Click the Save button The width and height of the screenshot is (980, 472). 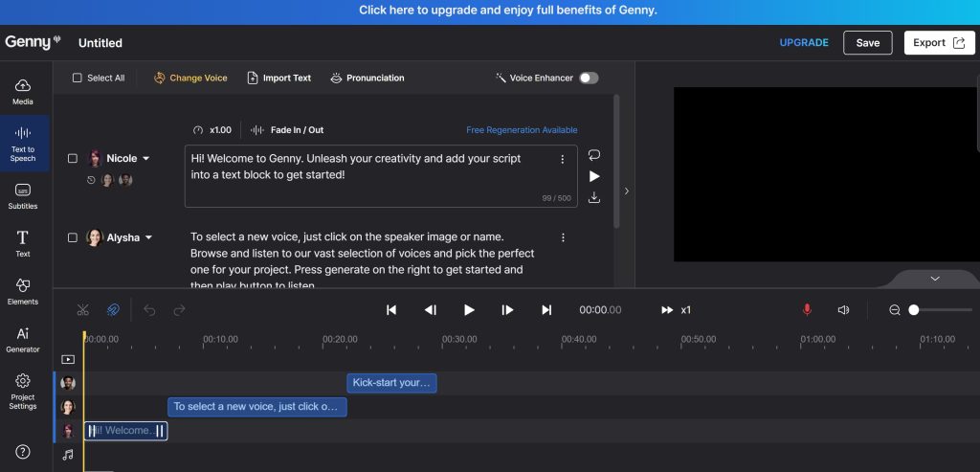coord(867,42)
